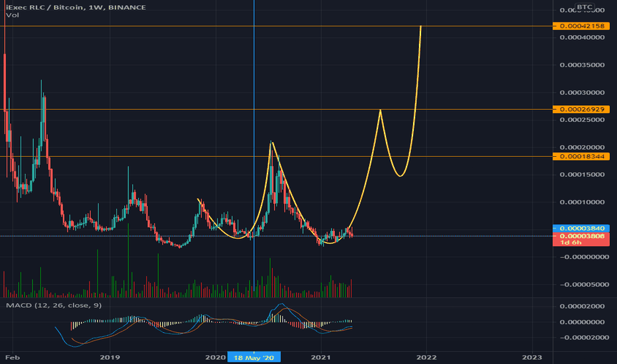Click the 0.00025000 price scale value
This screenshot has height=364, width=617.
(582, 120)
